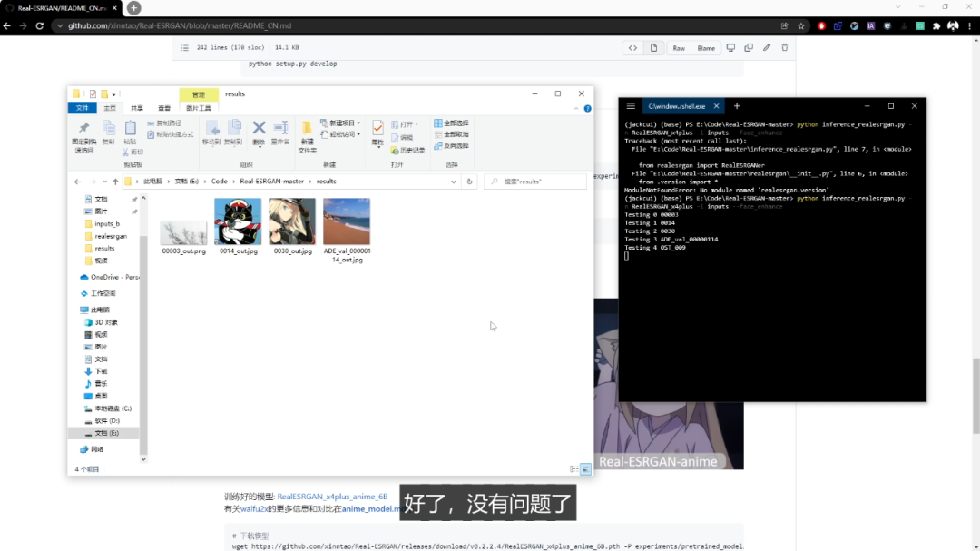980x551 pixels.
Task: Select OneDrive in navigation pane
Action: click(x=110, y=277)
